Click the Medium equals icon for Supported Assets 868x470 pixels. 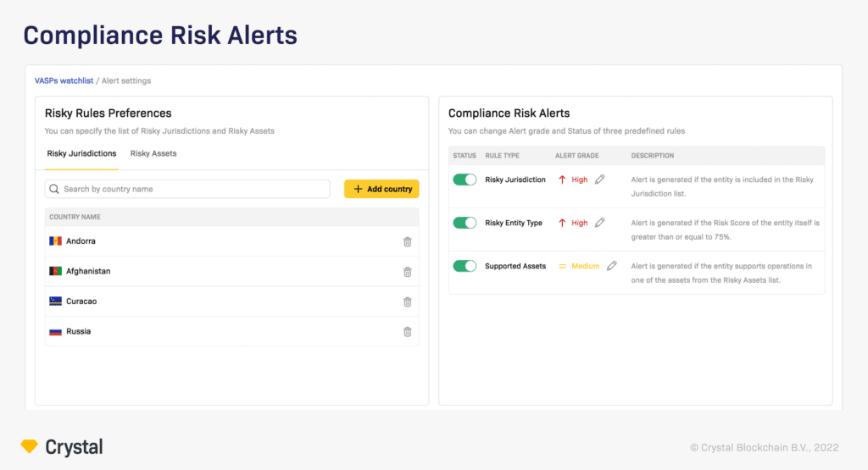pyautogui.click(x=563, y=266)
